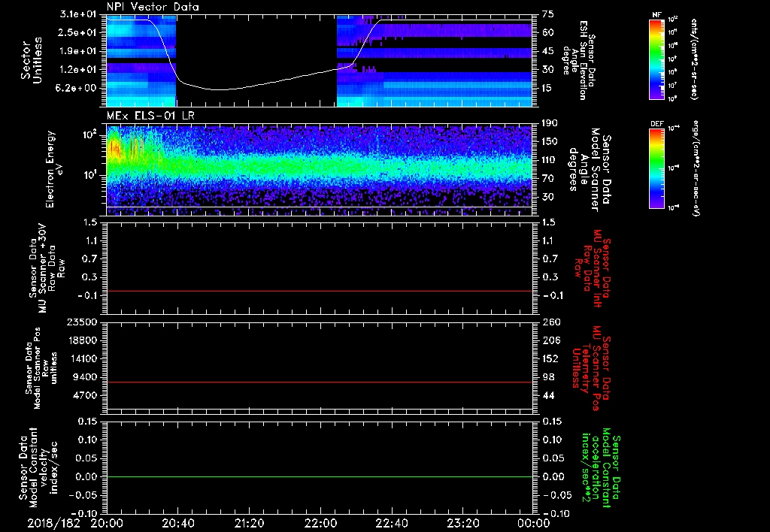Click the red hot-spot in ELS spectrogram
This screenshot has width=770, height=532.
[116, 147]
